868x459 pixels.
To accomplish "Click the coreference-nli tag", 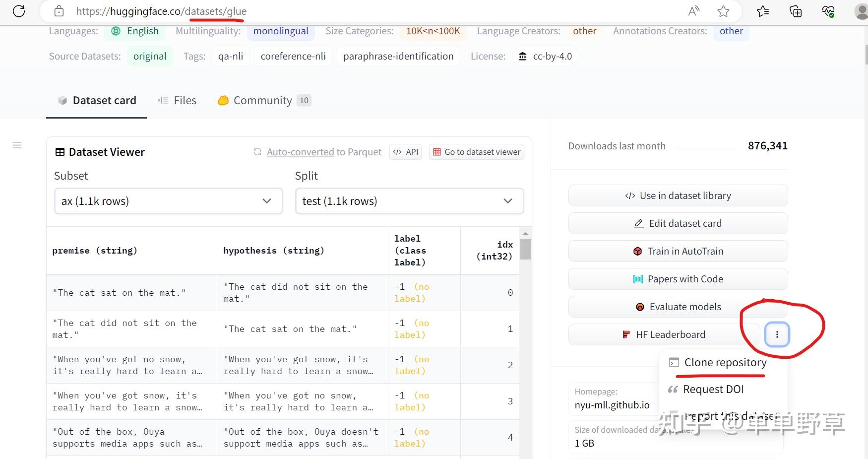I will pos(293,56).
